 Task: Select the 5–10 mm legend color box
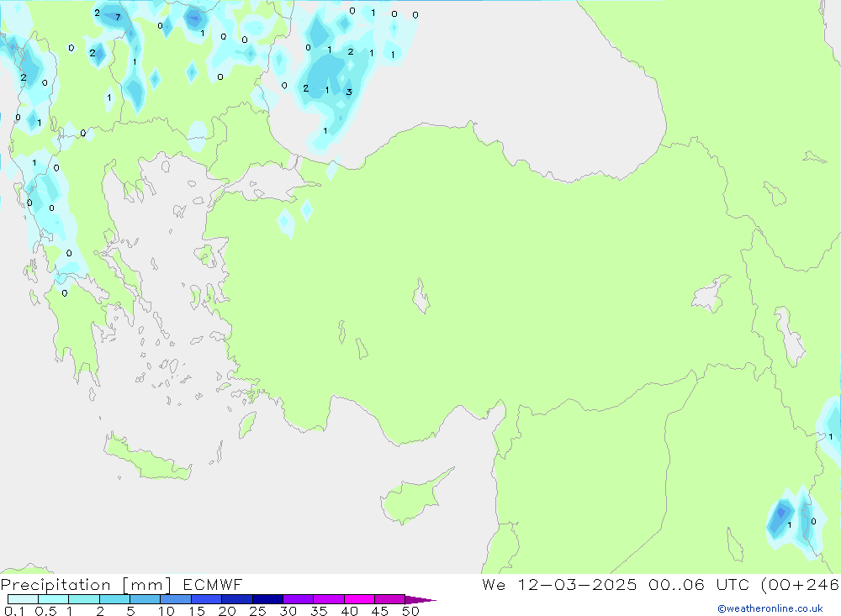[145, 599]
